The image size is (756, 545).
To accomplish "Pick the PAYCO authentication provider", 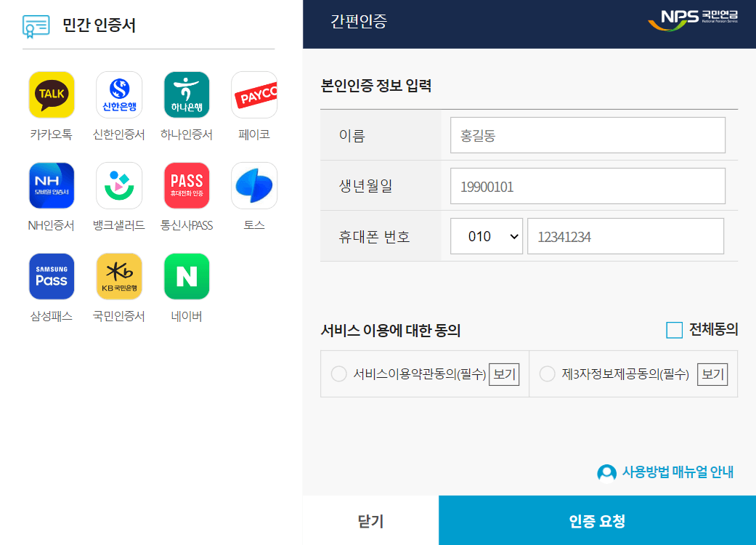I will coord(253,94).
